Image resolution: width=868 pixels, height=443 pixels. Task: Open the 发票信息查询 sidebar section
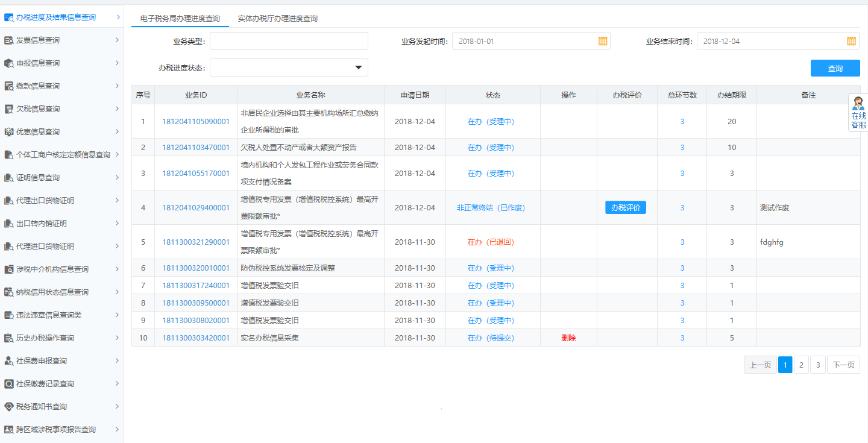click(42, 40)
